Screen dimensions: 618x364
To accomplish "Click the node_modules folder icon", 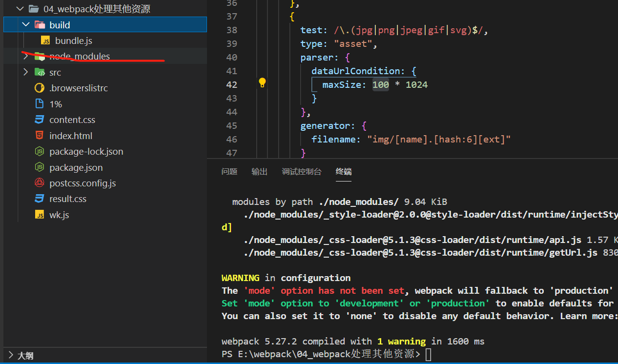I will click(x=40, y=56).
